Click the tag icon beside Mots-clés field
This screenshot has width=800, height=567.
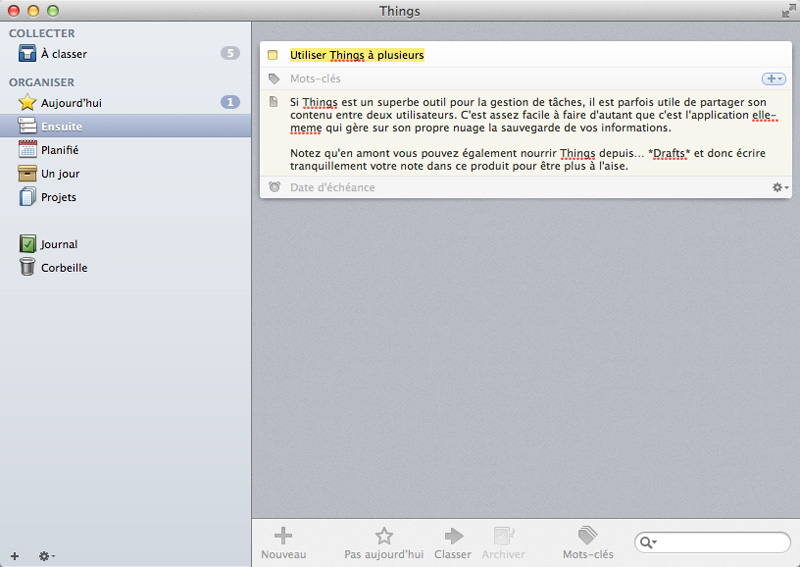click(x=274, y=79)
